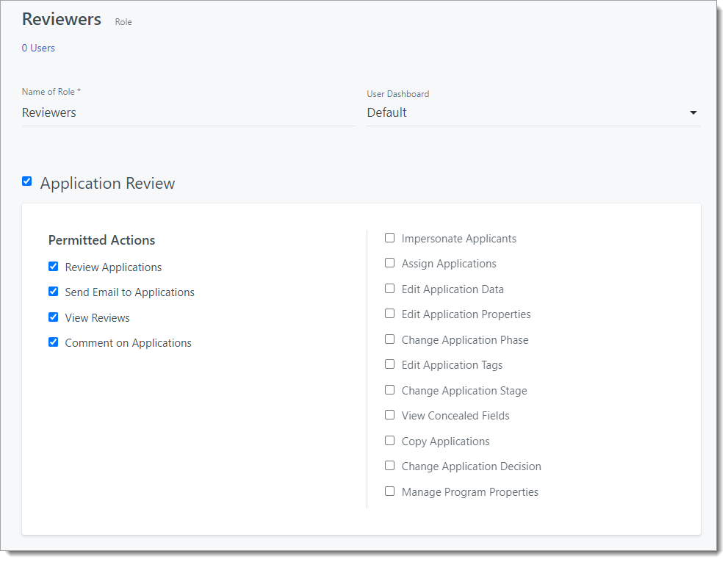728x562 pixels.
Task: Check Change Application Decision
Action: [389, 465]
